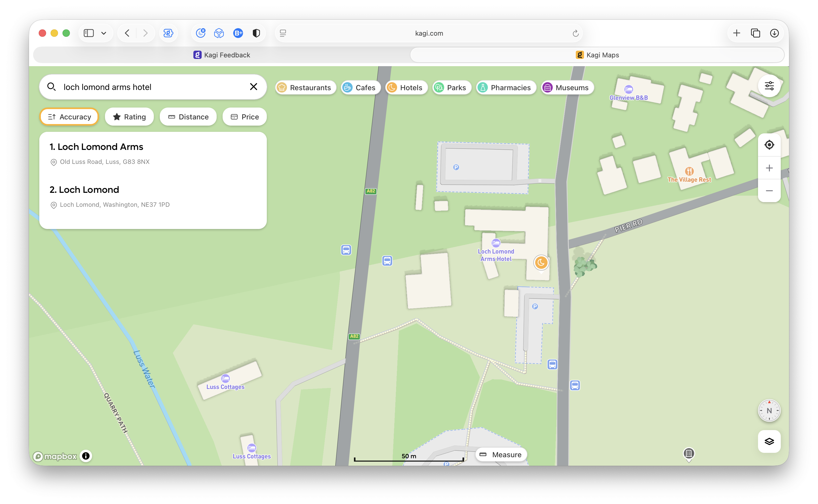Toggle the Hotels category filter
This screenshot has height=504, width=818.
[x=406, y=88]
